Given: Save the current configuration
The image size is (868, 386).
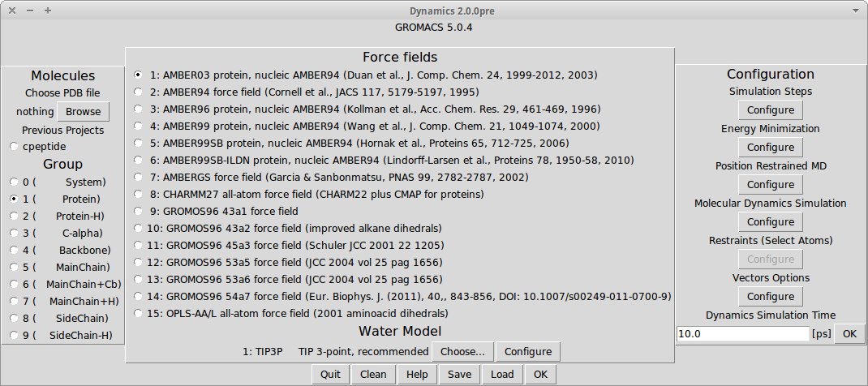Looking at the screenshot, I should [459, 375].
